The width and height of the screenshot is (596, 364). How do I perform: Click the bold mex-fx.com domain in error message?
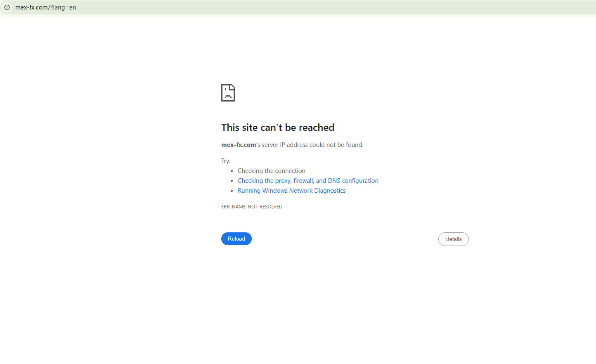click(239, 145)
